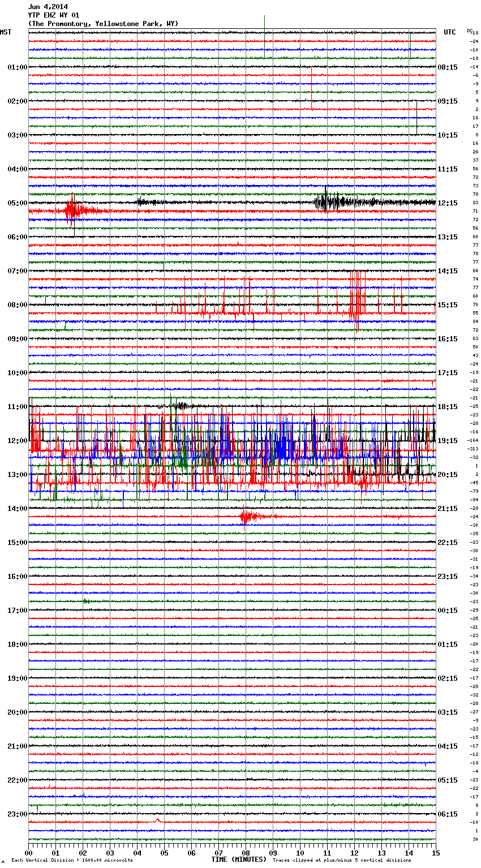Select the 03:00 MST time label

pos(17,135)
